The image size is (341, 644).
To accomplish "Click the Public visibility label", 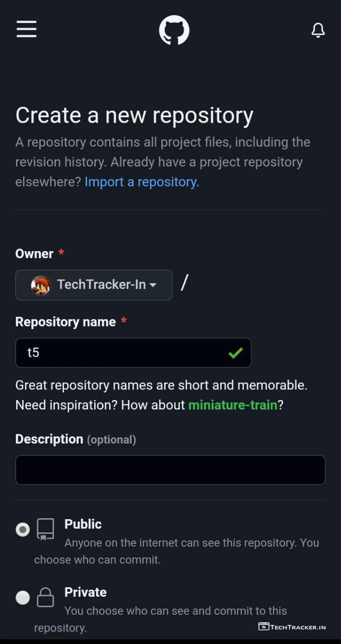I will click(83, 524).
